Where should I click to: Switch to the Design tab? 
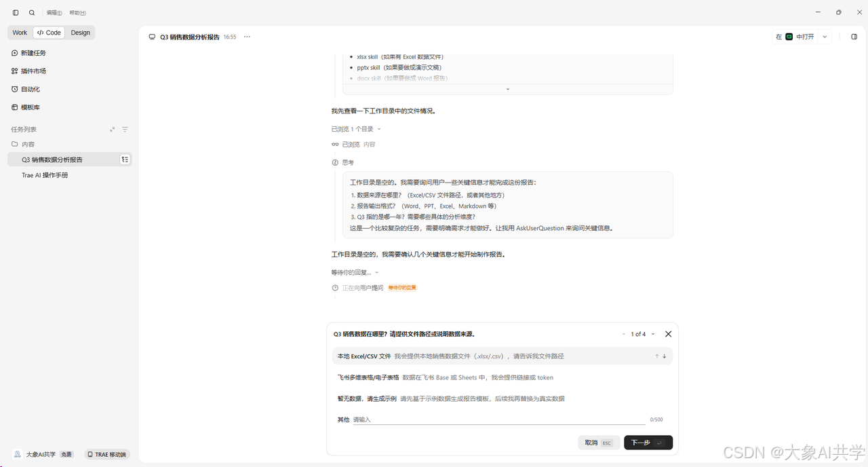click(x=80, y=33)
